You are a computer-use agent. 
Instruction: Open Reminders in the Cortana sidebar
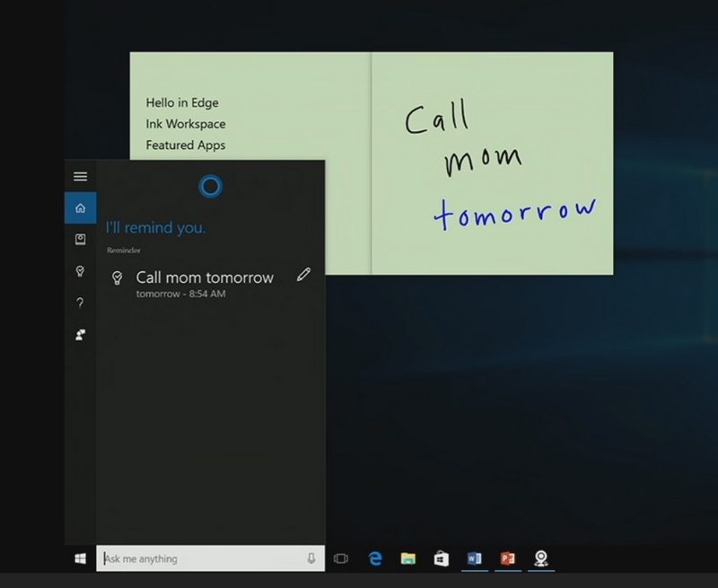pos(80,271)
